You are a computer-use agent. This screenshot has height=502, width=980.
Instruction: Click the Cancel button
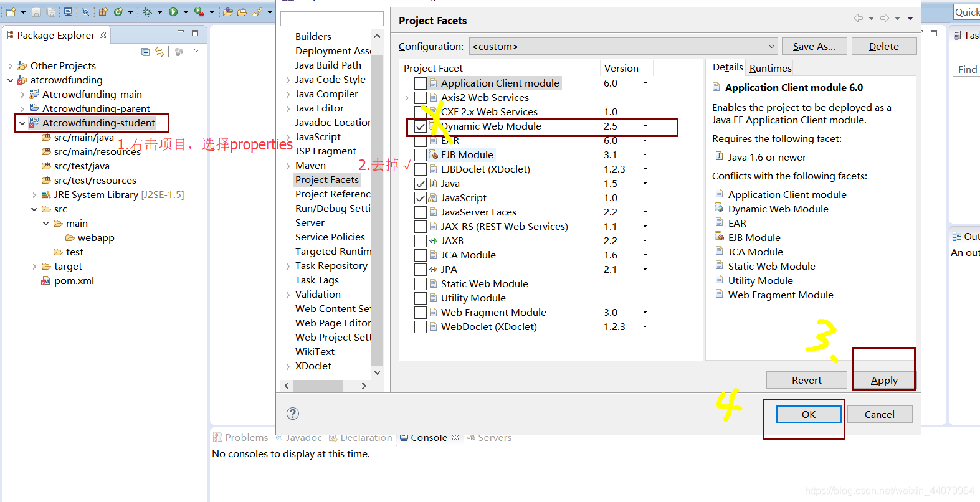click(879, 414)
